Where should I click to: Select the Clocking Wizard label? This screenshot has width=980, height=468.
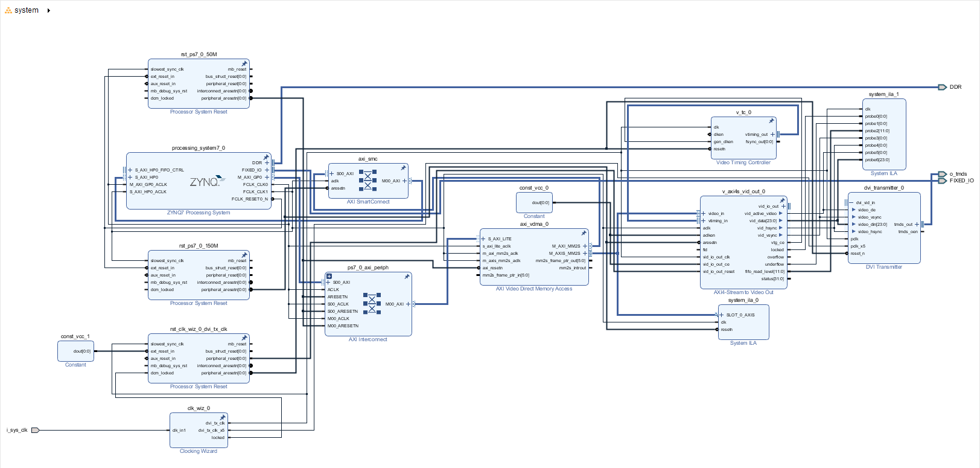(x=199, y=451)
